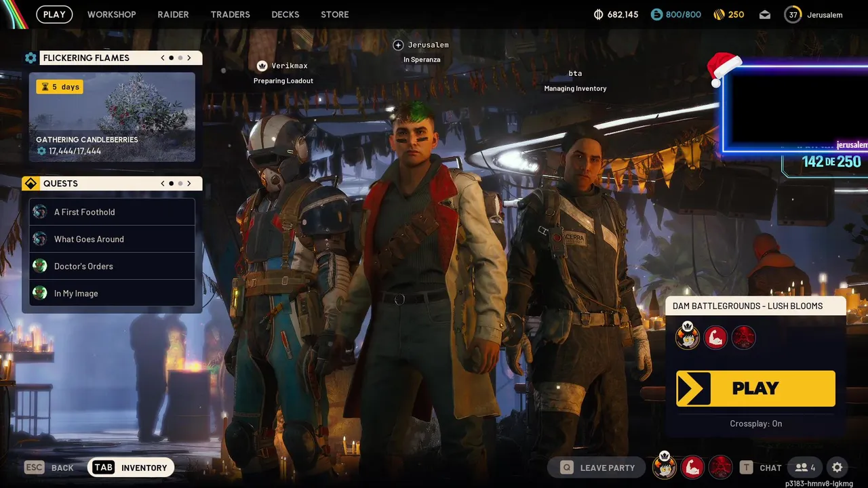Click the Jerusalem profile name in top bar
868x488 pixels.
coord(825,15)
